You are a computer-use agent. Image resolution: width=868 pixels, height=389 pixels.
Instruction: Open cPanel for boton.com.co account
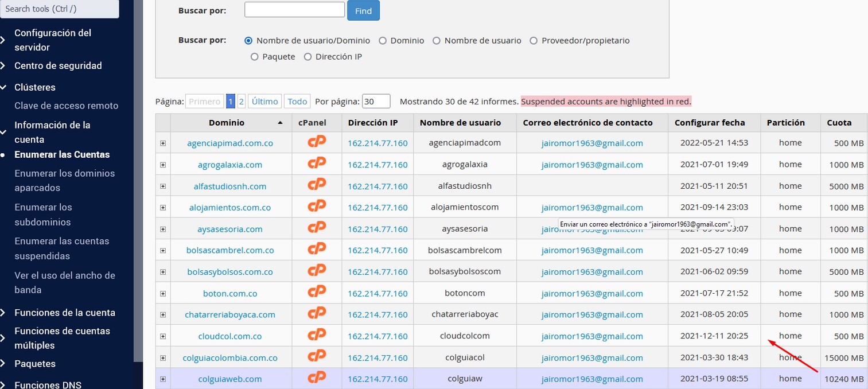[316, 293]
